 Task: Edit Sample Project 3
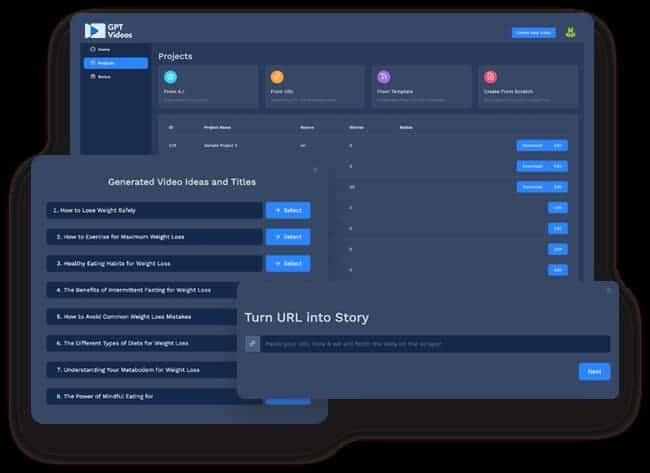pos(558,146)
